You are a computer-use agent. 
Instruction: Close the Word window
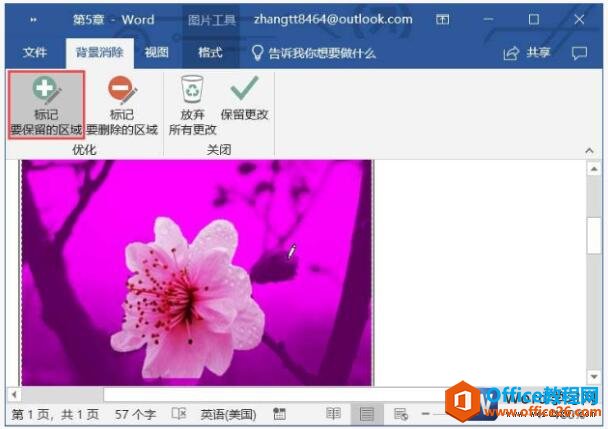click(579, 19)
